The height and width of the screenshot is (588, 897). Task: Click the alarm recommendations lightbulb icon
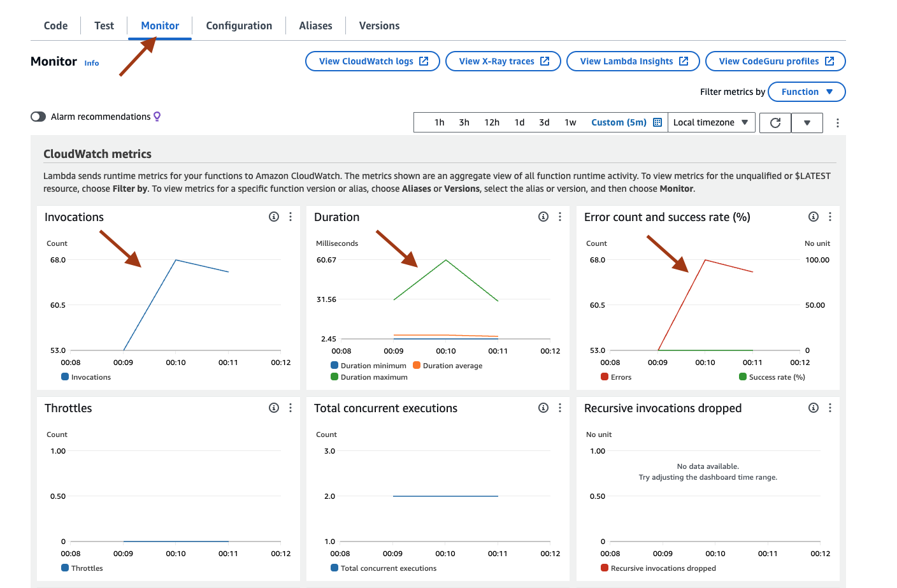[x=157, y=117]
